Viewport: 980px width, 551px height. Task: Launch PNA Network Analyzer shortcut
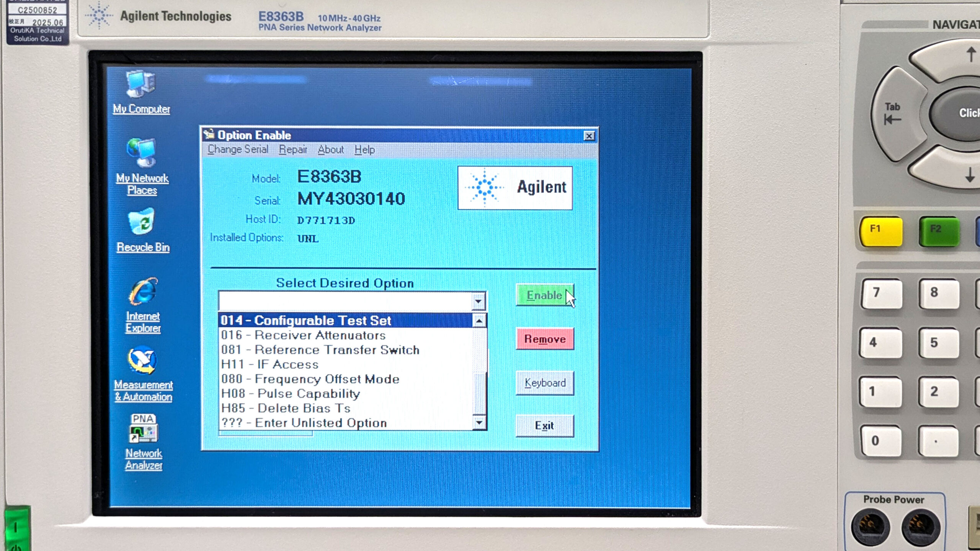pyautogui.click(x=143, y=429)
